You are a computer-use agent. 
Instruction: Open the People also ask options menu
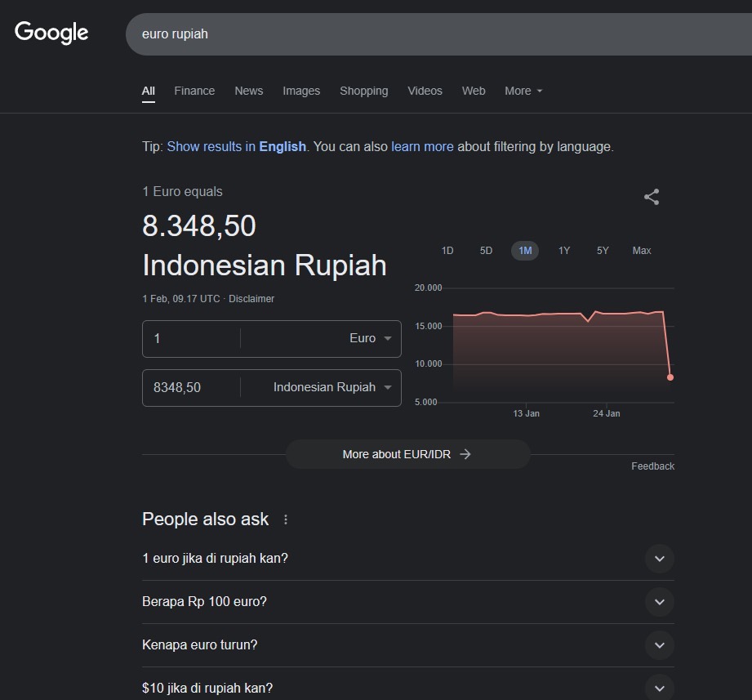pos(286,519)
